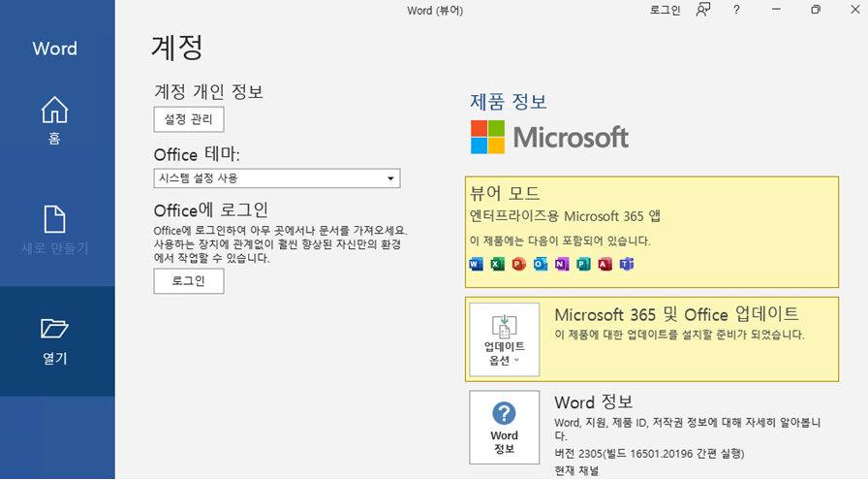Viewport: 868px width, 480px height.
Task: Click the 계정 개인 정보 heading
Action: pos(208,91)
